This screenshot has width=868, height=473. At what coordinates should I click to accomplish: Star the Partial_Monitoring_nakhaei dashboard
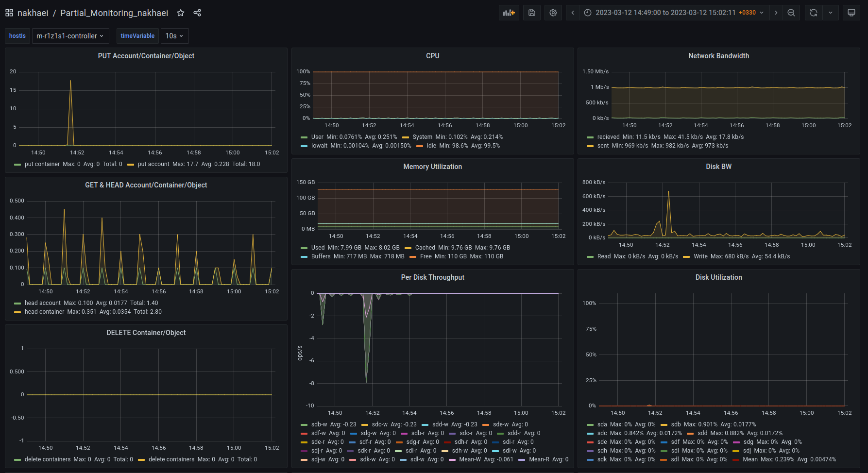click(181, 13)
